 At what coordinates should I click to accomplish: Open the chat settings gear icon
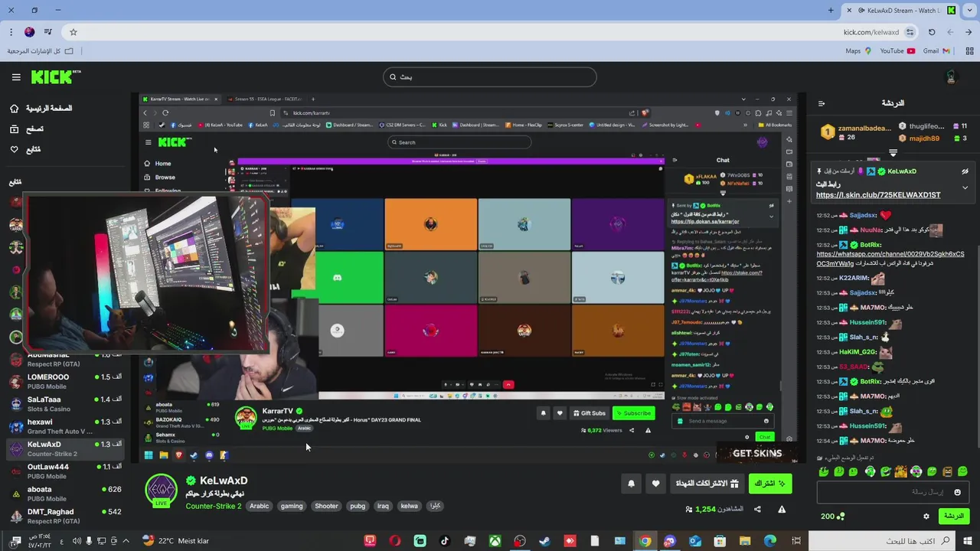pyautogui.click(x=926, y=517)
